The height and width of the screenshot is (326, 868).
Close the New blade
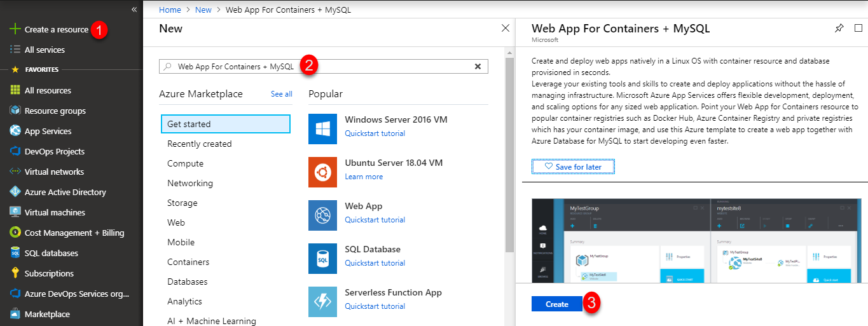pos(506,28)
